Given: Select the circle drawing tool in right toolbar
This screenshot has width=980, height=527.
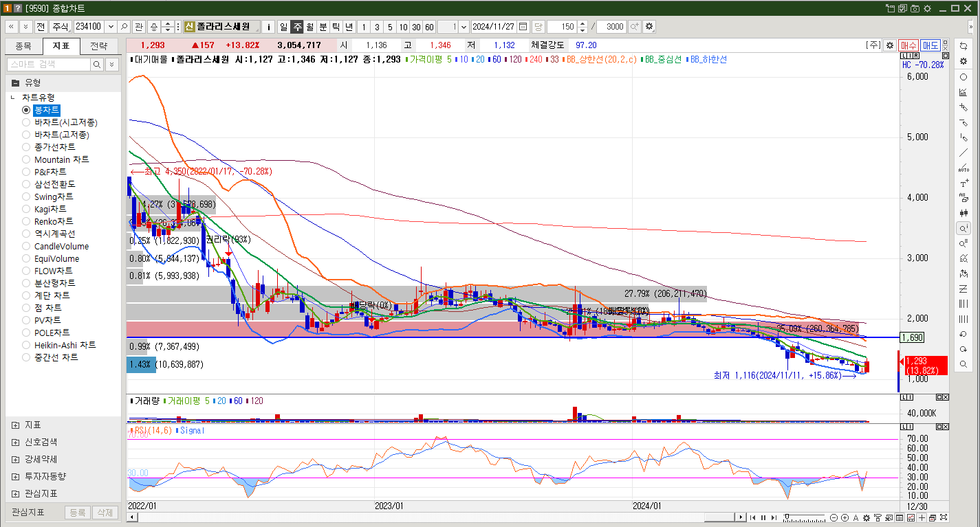Looking at the screenshot, I should 963,77.
